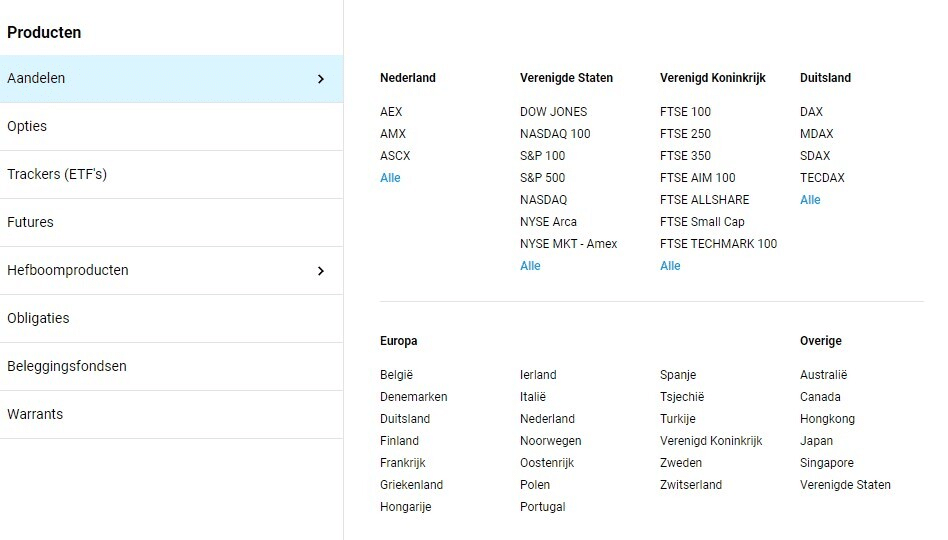The height and width of the screenshot is (540, 948).
Task: Select Italië country link
Action: tap(533, 397)
